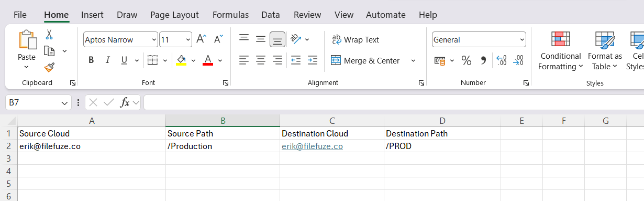Viewport: 644px width, 201px height.
Task: Enable Wrap Text
Action: pos(355,40)
